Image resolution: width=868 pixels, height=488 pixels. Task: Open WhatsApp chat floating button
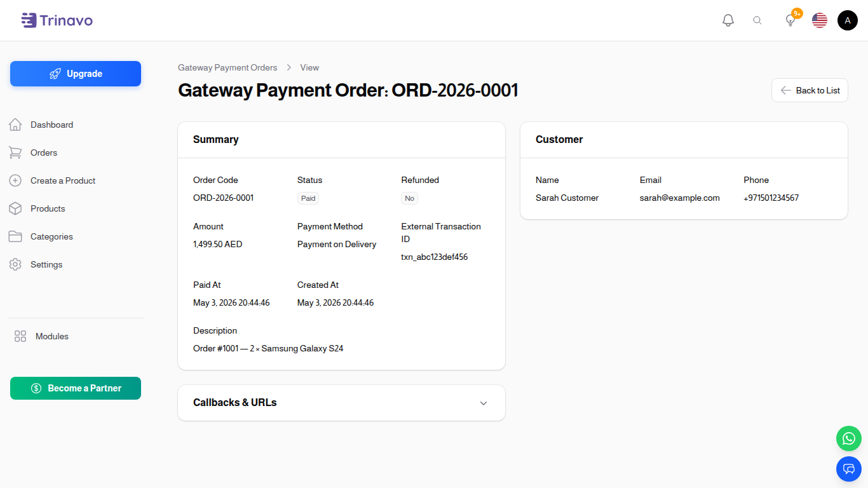tap(849, 438)
